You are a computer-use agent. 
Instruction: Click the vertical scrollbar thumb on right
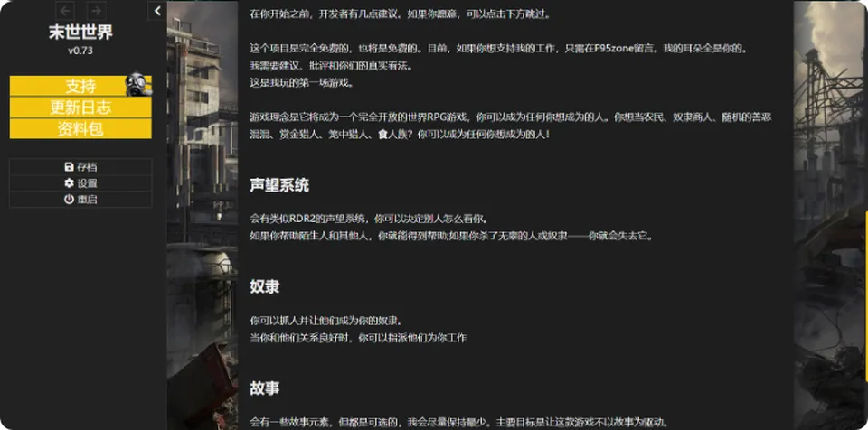click(866, 296)
